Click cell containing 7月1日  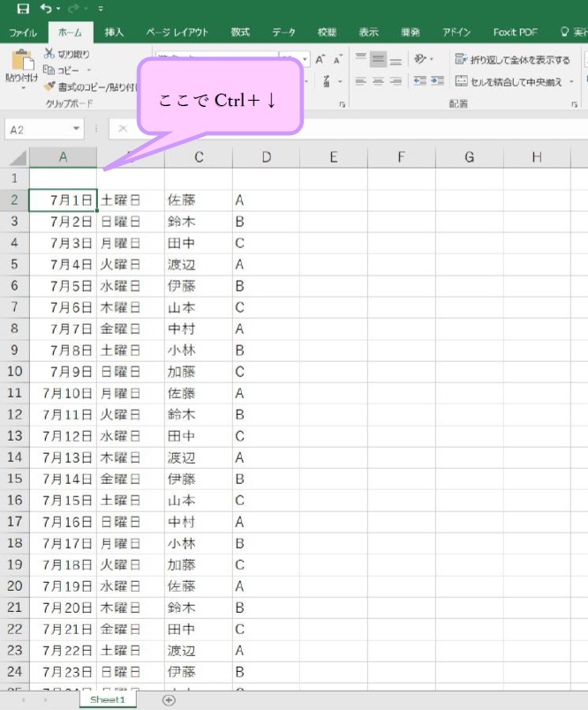click(63, 200)
